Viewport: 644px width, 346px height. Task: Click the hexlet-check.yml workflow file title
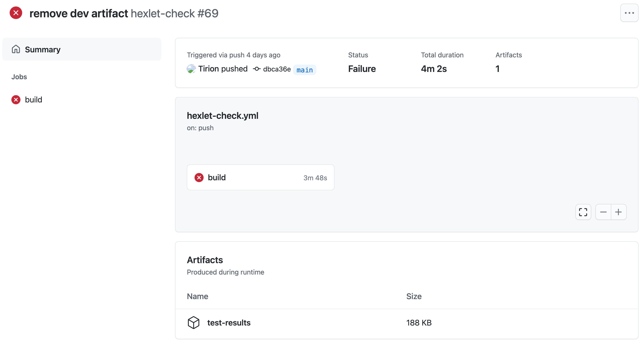click(x=222, y=116)
